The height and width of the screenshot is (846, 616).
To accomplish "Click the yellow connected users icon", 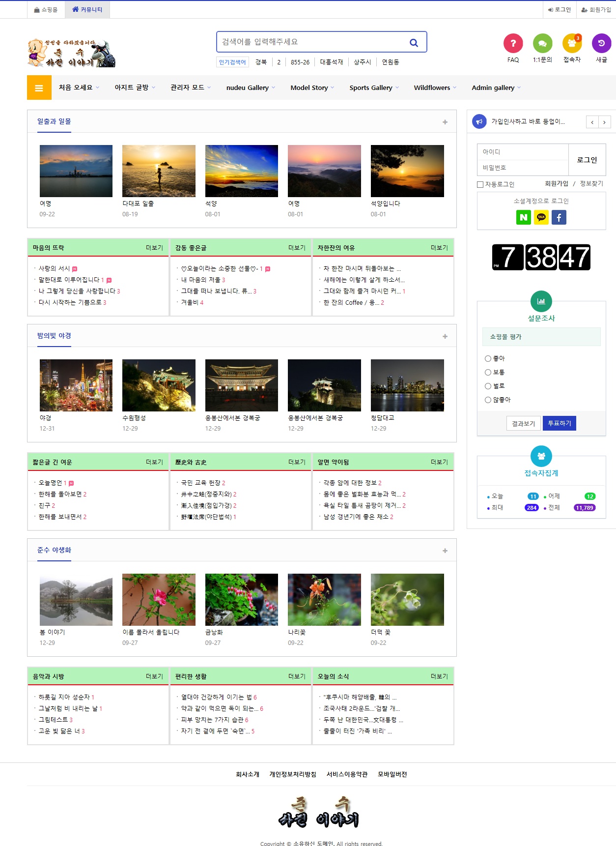I will point(572,43).
